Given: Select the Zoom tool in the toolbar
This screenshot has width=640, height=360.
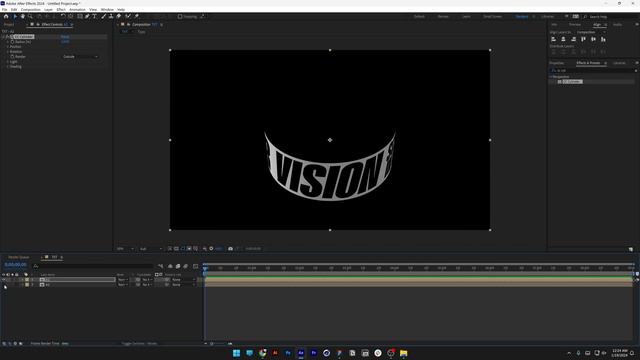Looking at the screenshot, I should pyautogui.click(x=30, y=16).
